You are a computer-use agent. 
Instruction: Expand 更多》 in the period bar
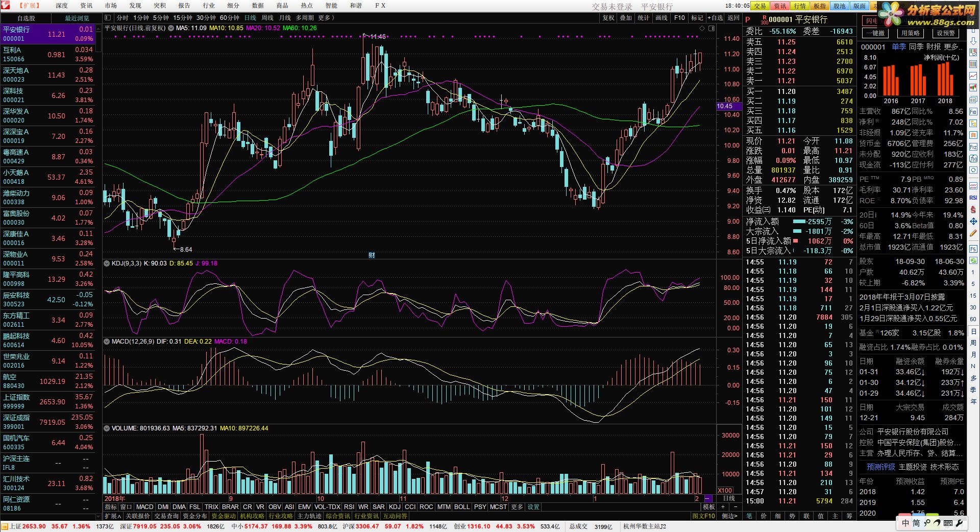[x=327, y=18]
